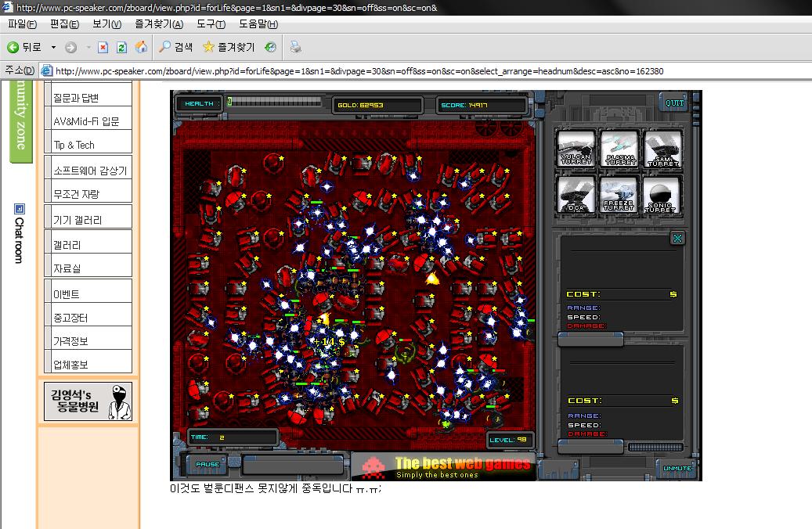Select the SAM Turret icon
The height and width of the screenshot is (529, 812).
[x=663, y=149]
